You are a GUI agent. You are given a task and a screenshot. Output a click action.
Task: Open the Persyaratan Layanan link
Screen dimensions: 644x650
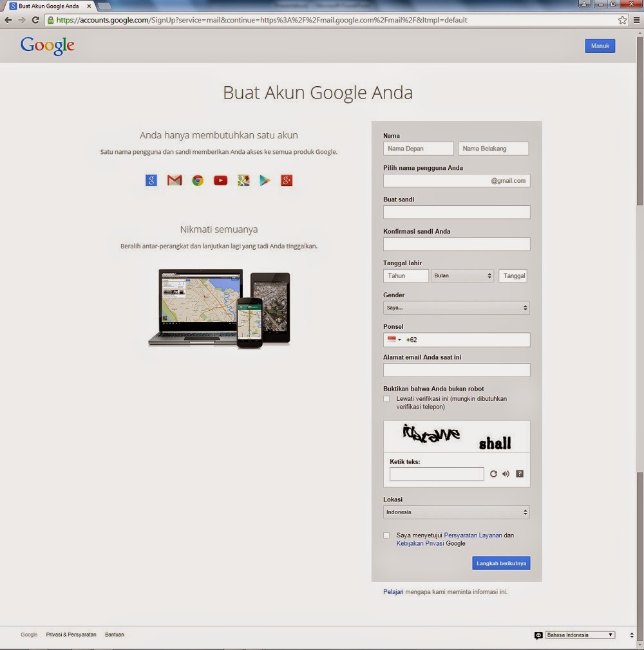coord(473,535)
